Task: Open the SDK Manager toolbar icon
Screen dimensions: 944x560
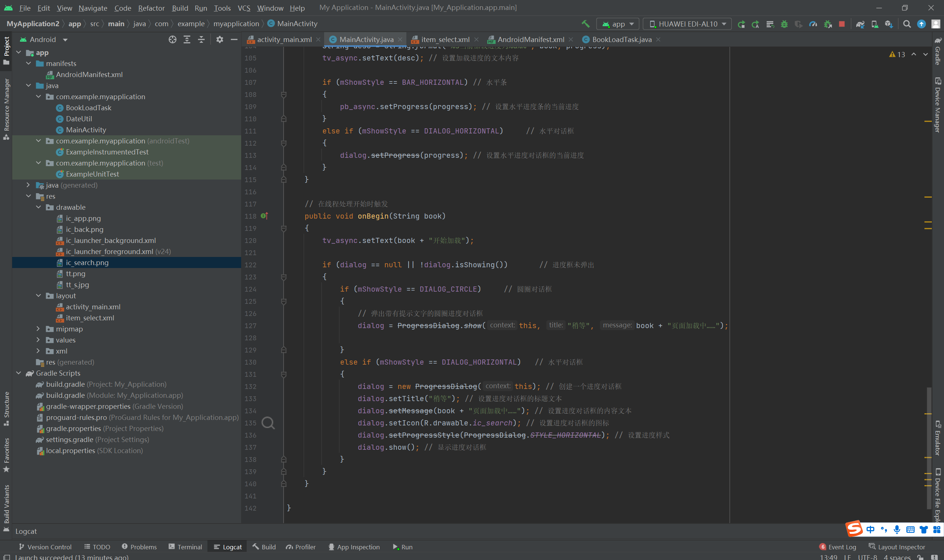Action: (x=889, y=24)
